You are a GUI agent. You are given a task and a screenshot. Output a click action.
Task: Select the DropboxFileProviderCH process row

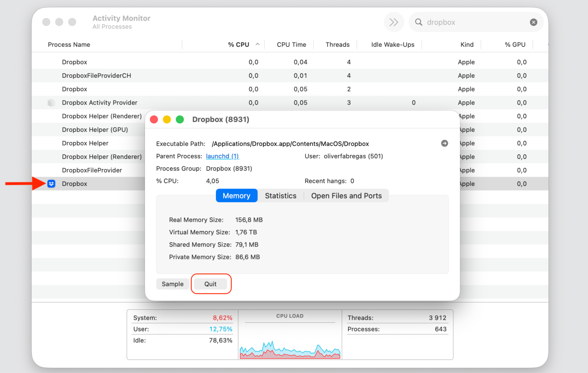[290, 76]
